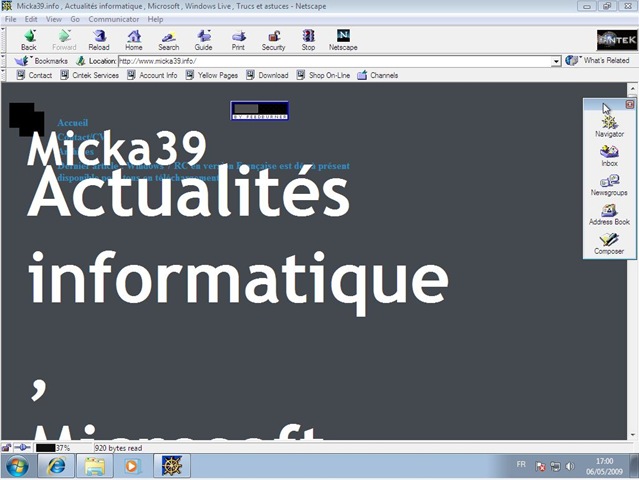Click the FeedBurner badge image

coord(260,110)
